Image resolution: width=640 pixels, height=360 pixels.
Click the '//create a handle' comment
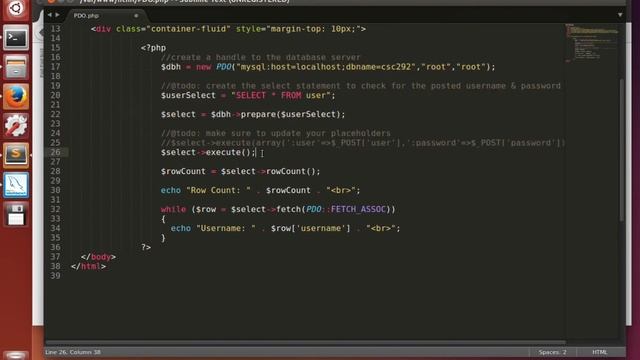(261, 57)
